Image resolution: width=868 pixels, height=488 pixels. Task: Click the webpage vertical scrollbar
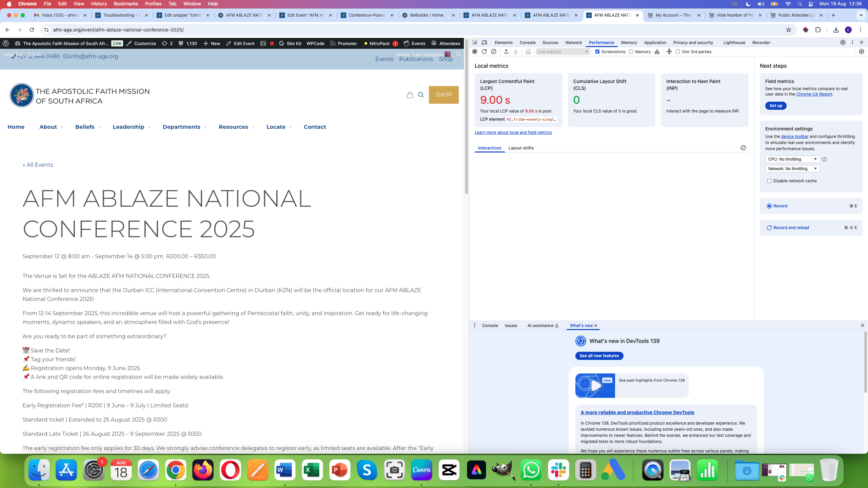pyautogui.click(x=467, y=117)
